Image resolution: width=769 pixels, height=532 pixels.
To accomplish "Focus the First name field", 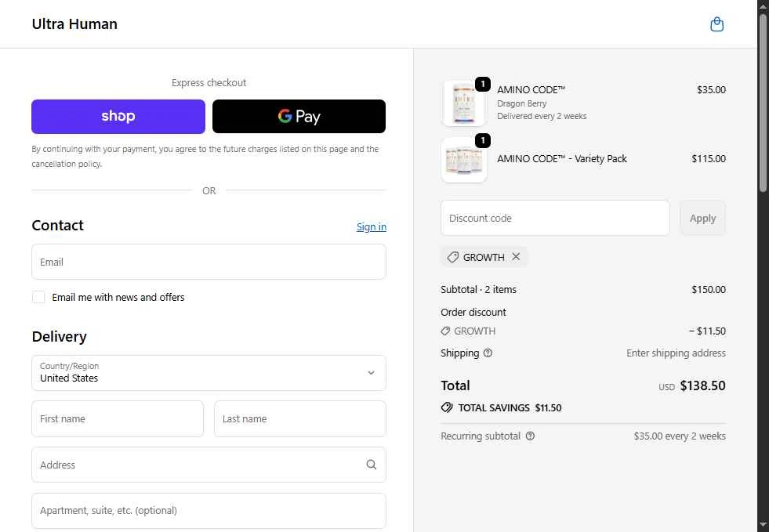I will 118,418.
